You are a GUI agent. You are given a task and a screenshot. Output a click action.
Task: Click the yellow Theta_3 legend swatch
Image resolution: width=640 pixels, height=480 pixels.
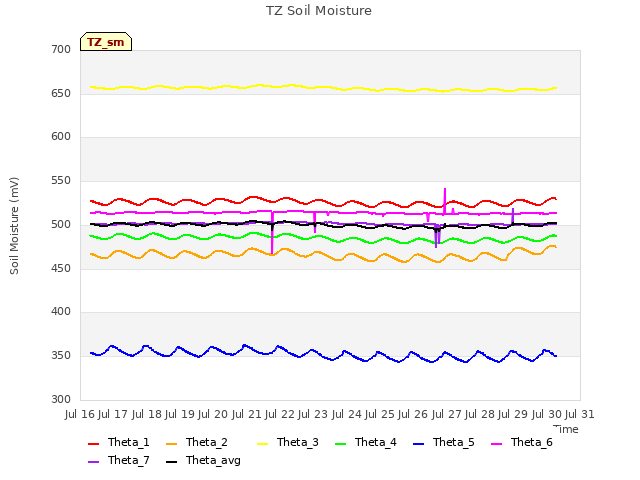click(262, 444)
